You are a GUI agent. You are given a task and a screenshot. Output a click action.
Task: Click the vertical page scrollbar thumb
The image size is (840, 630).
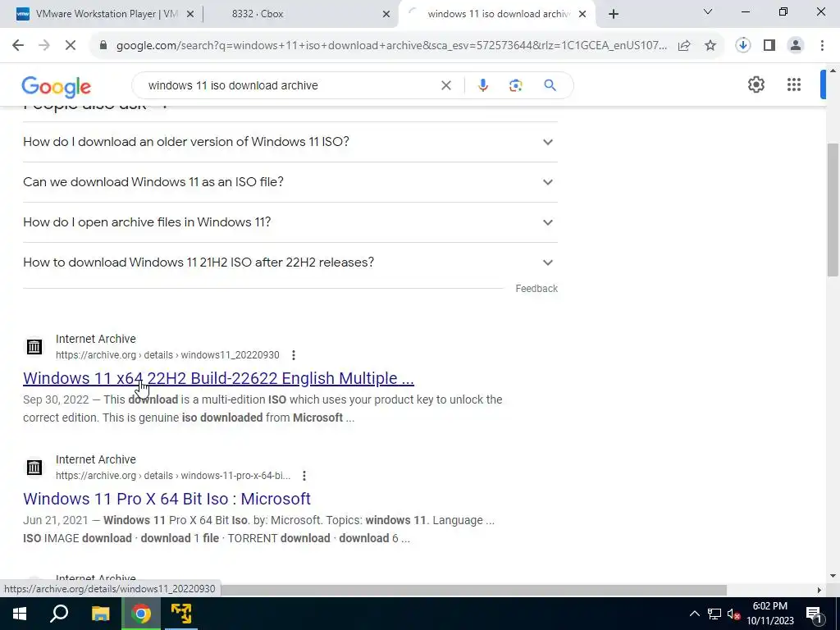(x=833, y=210)
